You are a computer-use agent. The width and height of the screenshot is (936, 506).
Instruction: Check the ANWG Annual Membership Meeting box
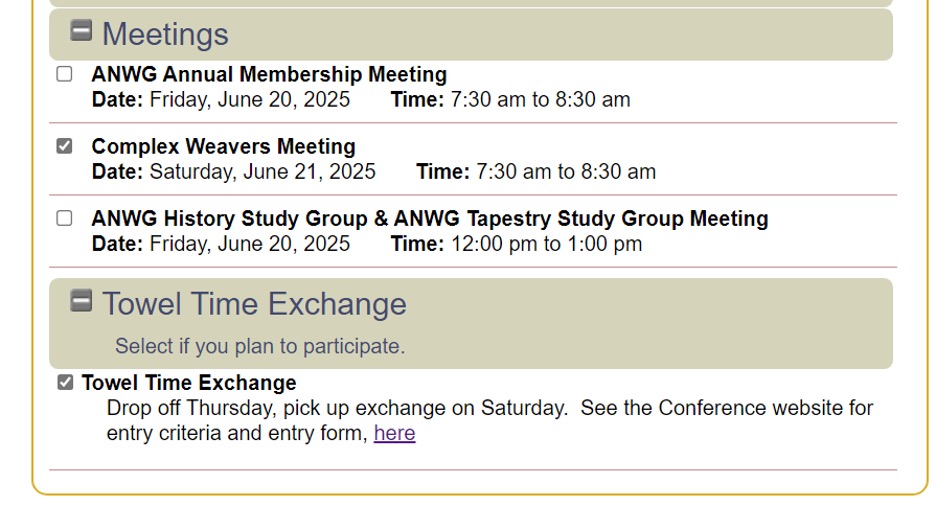click(x=65, y=74)
